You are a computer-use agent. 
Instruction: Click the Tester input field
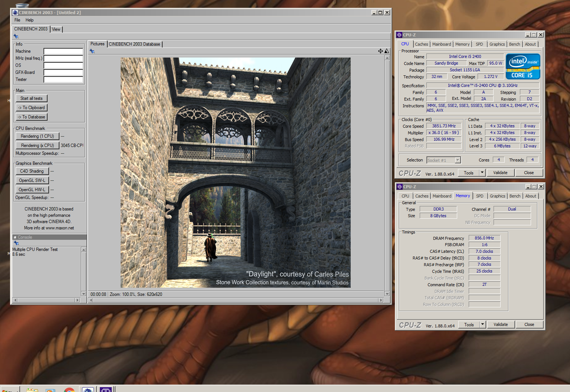(x=63, y=79)
